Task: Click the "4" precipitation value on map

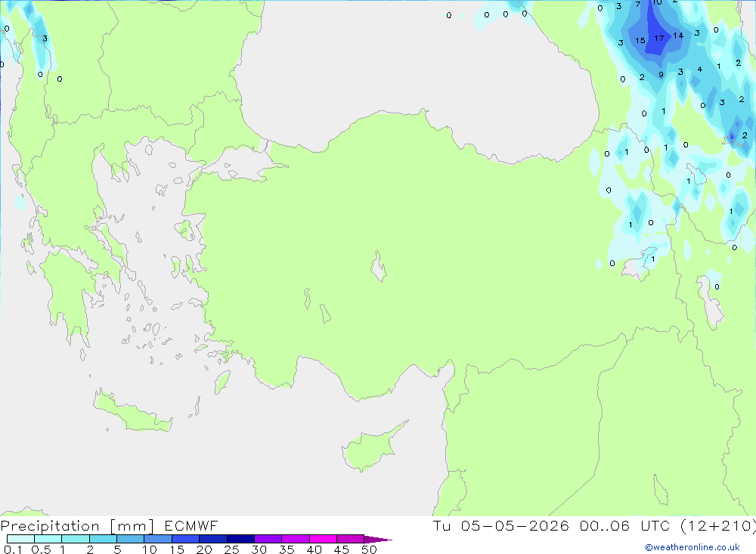Action: point(700,70)
